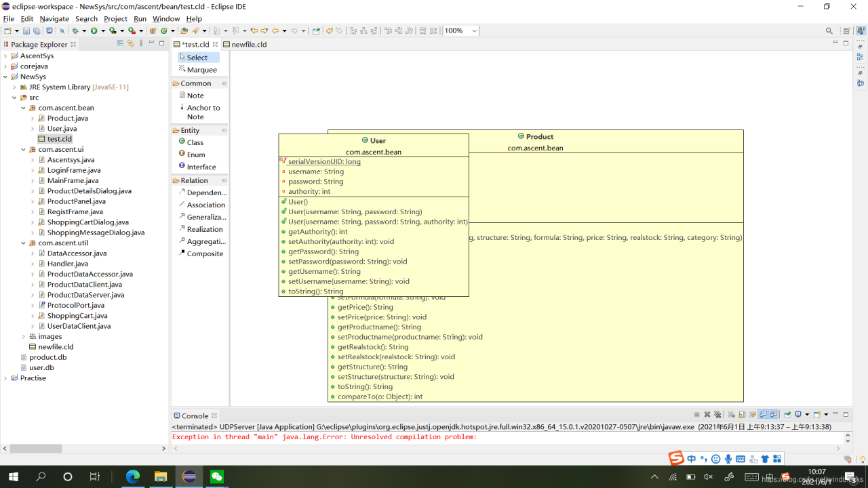The image size is (868, 488).
Task: Open the Project menu
Action: 115,18
